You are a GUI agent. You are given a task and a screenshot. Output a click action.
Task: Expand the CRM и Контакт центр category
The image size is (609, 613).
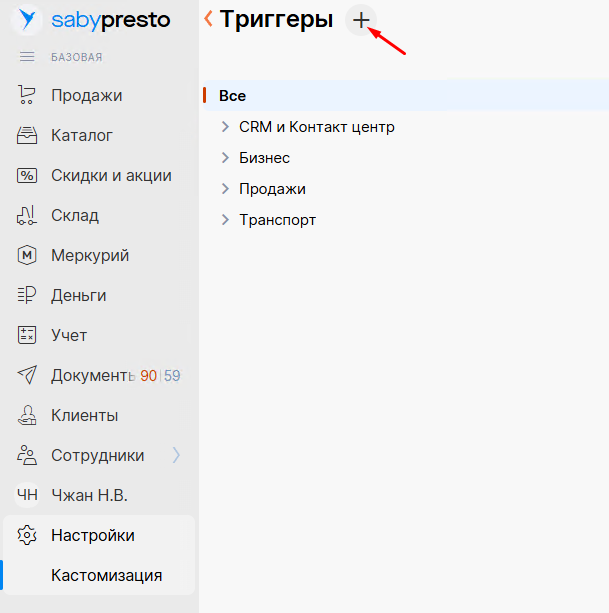[x=225, y=128]
